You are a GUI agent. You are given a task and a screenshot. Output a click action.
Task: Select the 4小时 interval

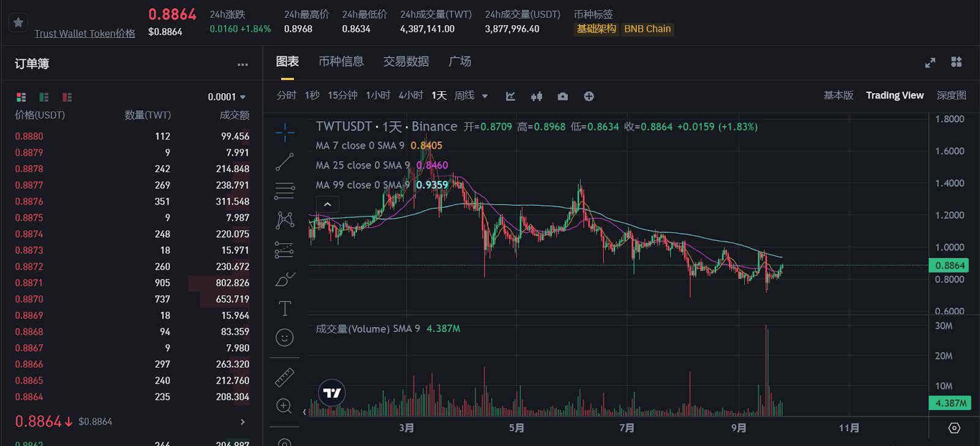point(411,96)
